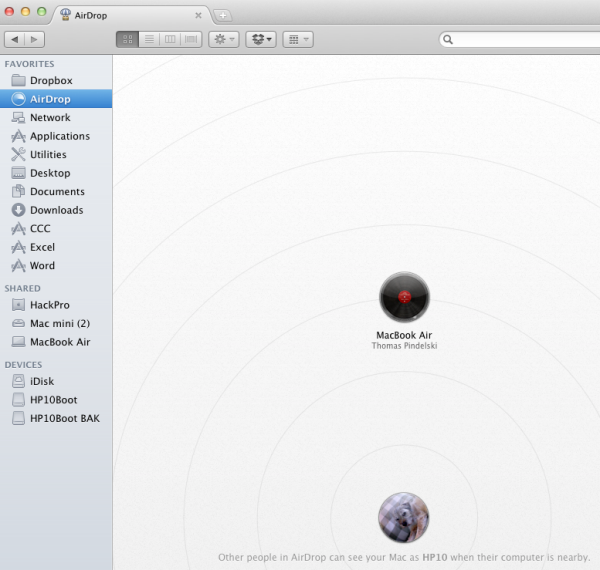Open iDisk under Devices
This screenshot has width=600, height=570.
(56, 381)
